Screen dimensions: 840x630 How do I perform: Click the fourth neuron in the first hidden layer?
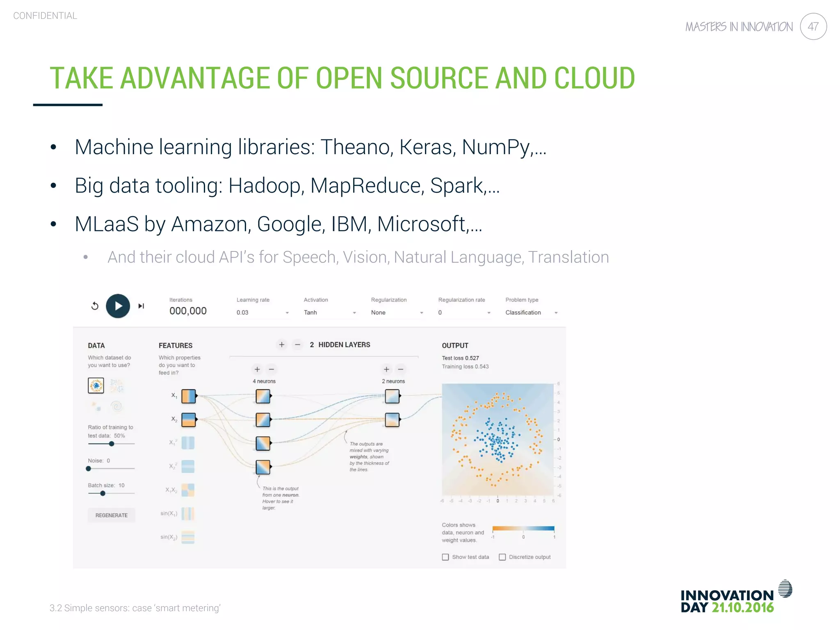(x=263, y=467)
